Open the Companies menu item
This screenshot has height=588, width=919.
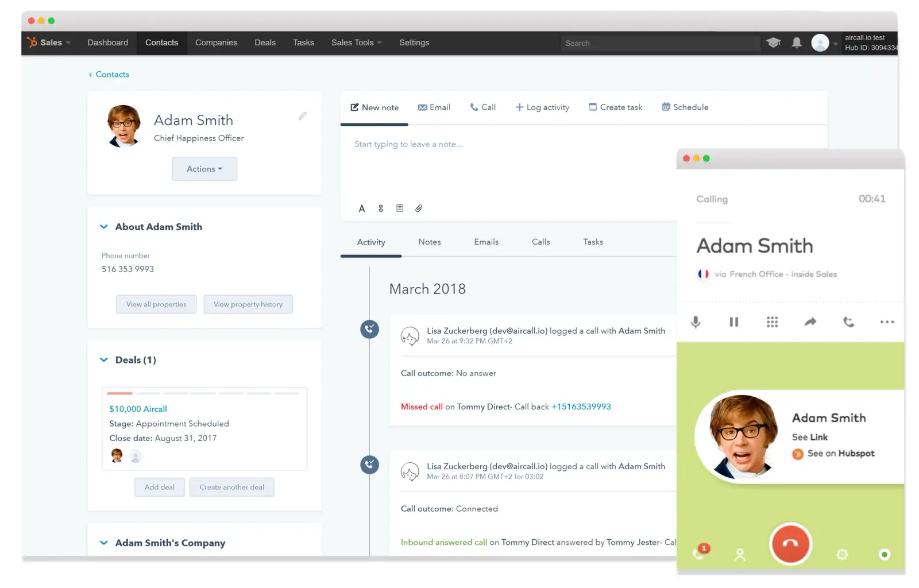pos(216,42)
